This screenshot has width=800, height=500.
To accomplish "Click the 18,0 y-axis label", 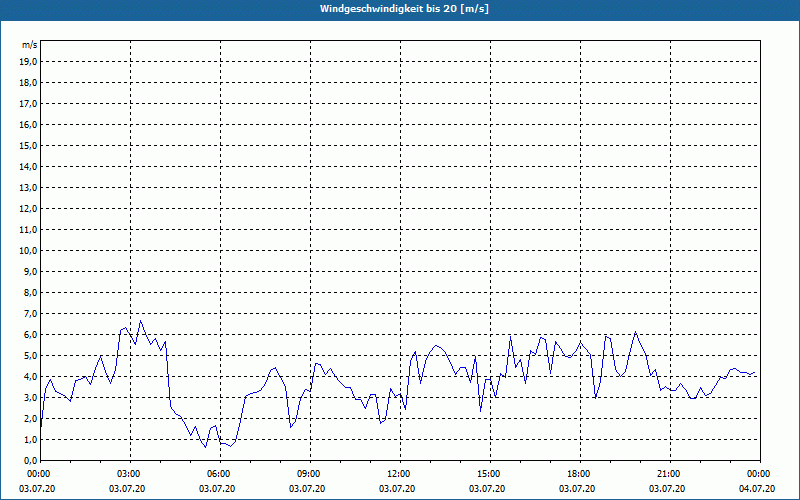I will [28, 83].
